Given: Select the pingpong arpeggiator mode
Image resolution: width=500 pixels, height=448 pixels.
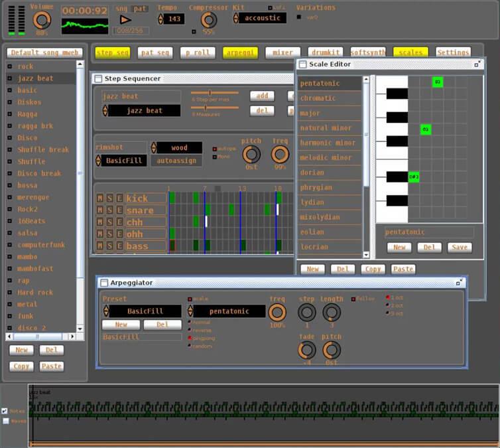Looking at the screenshot, I should [x=189, y=338].
